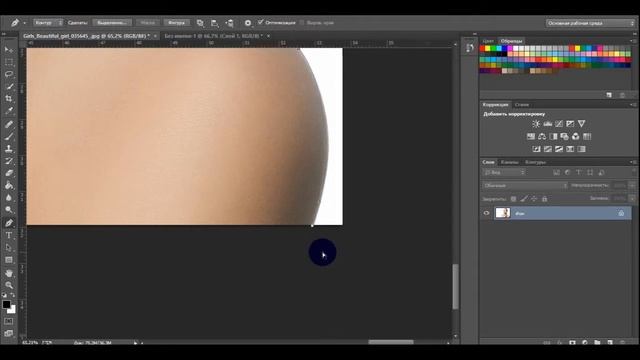
Task: Add Black & White adjustment
Action: (553, 136)
